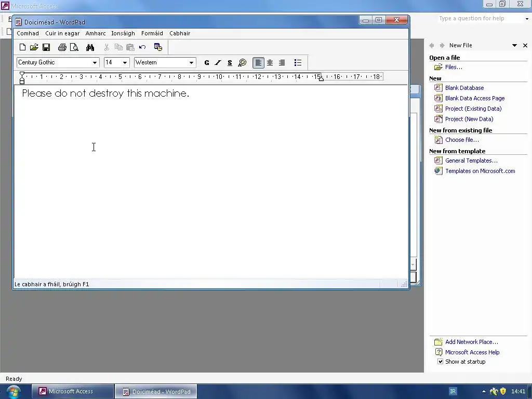Viewport: 532px width, 399px height.
Task: Open New File task pane dropdown arrow
Action: [x=514, y=45]
